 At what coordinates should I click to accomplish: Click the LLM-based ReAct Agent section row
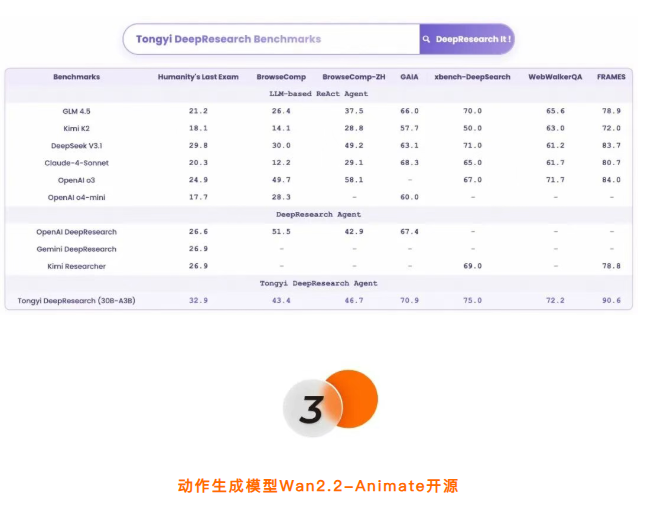pyautogui.click(x=319, y=93)
